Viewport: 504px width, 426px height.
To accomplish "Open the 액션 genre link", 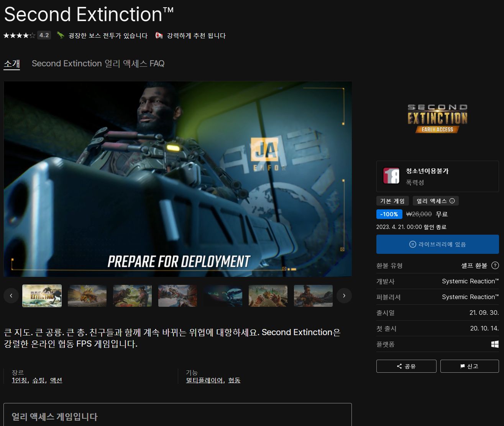I will (56, 380).
